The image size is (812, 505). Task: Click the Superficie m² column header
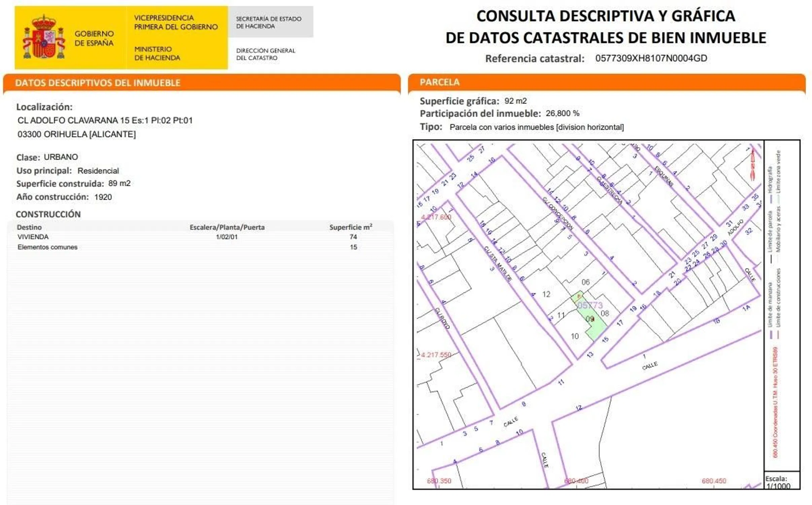pos(351,227)
